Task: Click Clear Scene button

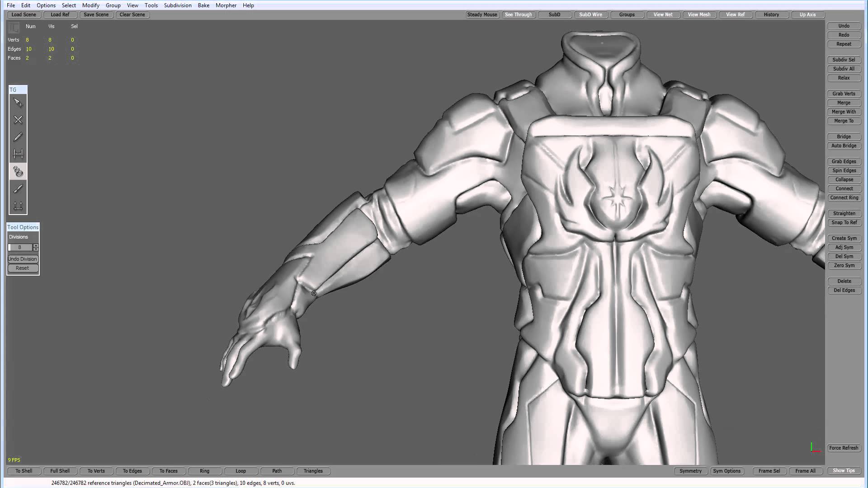Action: 132,14
